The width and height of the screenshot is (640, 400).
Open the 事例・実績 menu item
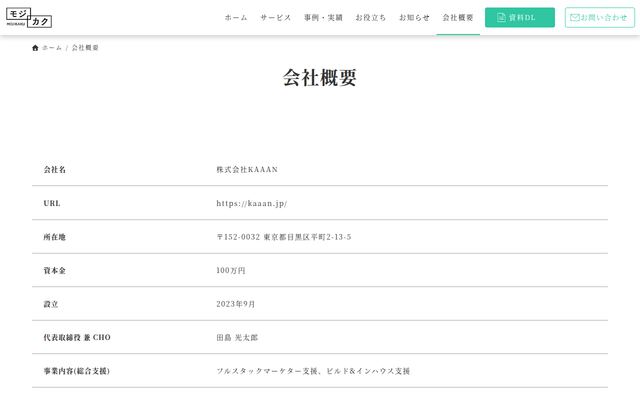(x=323, y=18)
